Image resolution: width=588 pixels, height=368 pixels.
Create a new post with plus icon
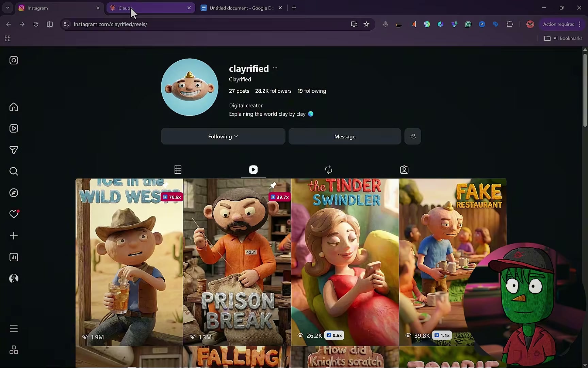pos(14,236)
